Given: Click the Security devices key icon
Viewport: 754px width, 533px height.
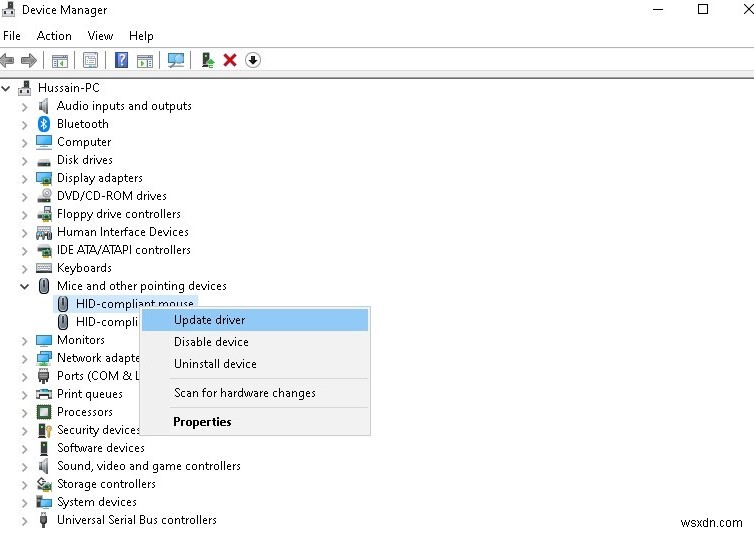Looking at the screenshot, I should click(x=44, y=430).
